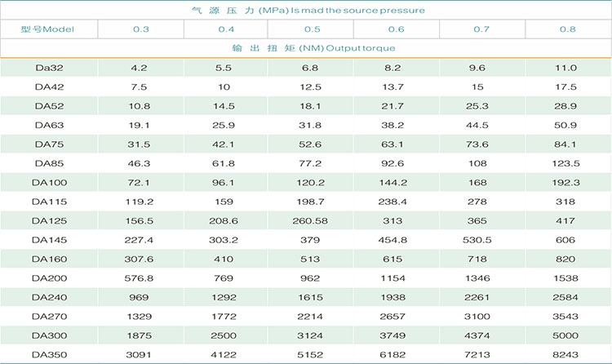This screenshot has height=364, width=612.
Task: Click the DA63 model row label
Action: pyautogui.click(x=50, y=125)
